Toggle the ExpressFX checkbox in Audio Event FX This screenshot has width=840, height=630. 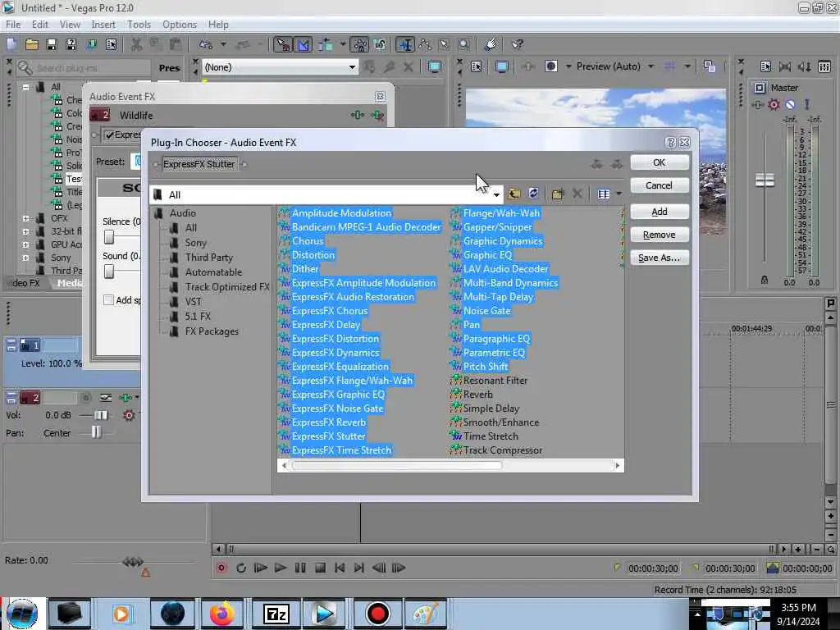pos(110,135)
